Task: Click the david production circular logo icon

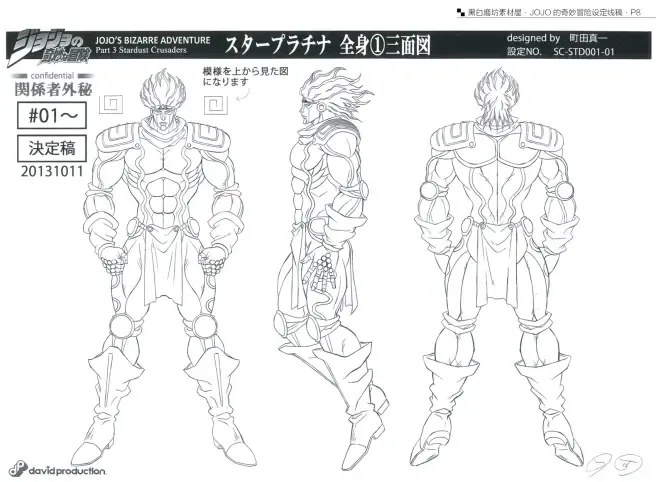Action: point(18,468)
